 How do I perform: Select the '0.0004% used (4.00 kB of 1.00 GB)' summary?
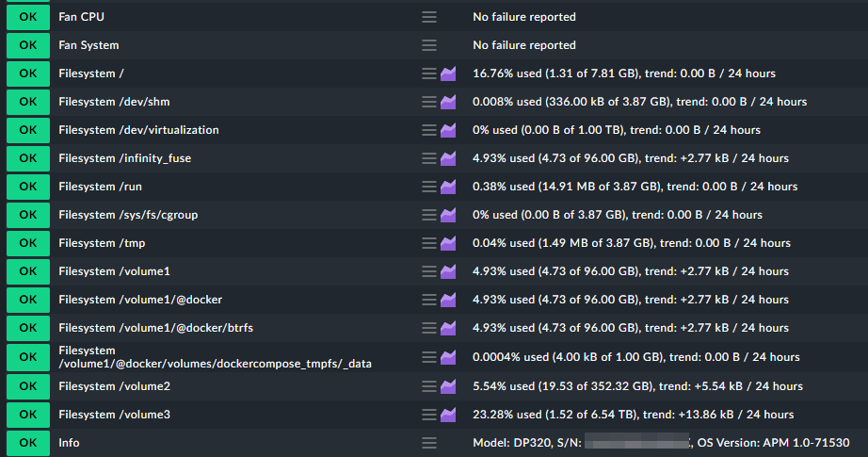[568, 357]
